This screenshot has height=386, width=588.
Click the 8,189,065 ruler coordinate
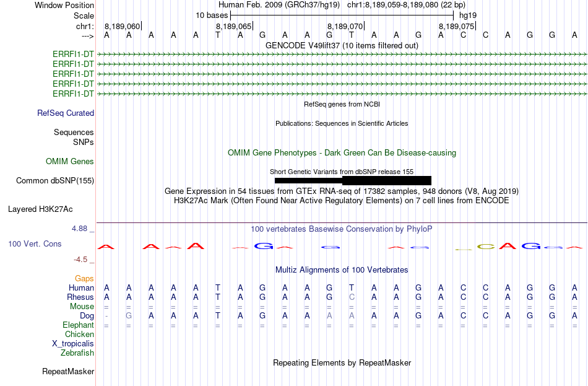point(233,26)
